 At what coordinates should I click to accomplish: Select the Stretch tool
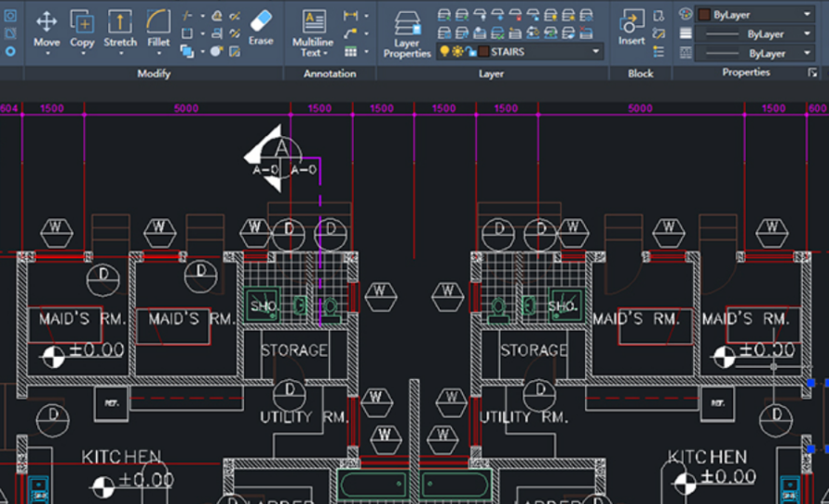(x=120, y=29)
